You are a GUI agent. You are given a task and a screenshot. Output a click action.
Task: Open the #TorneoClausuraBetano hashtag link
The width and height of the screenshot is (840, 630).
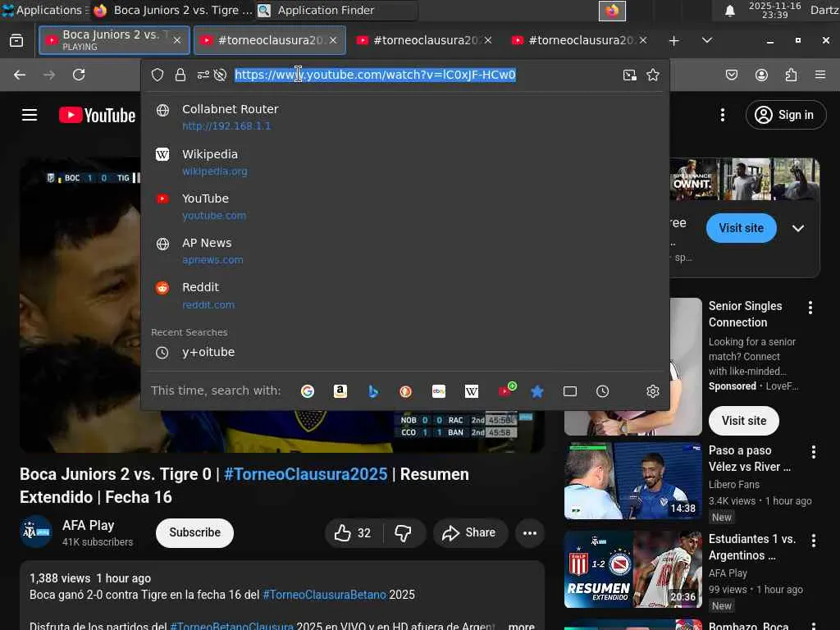pos(325,595)
